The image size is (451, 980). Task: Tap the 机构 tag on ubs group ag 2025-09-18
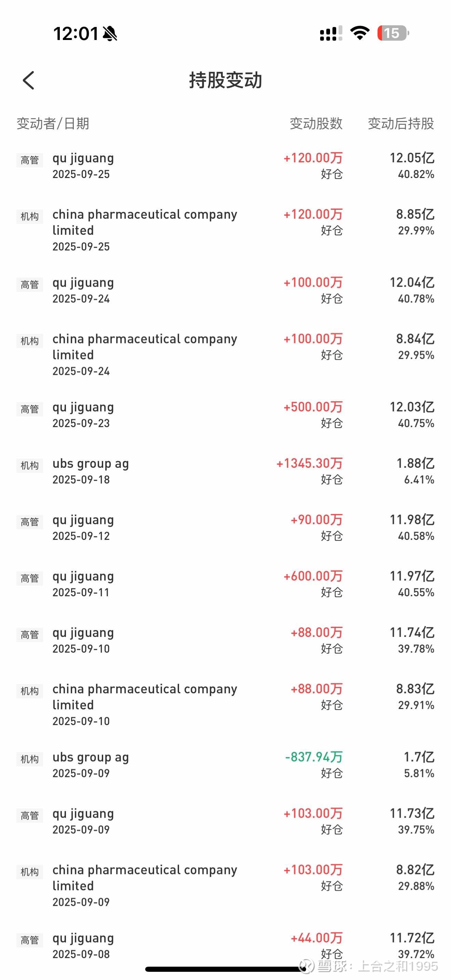pos(30,466)
